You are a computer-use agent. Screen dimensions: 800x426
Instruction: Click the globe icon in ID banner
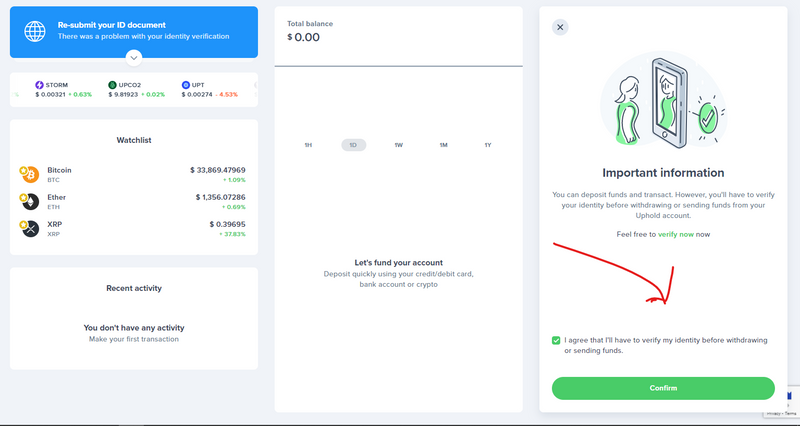(x=35, y=31)
